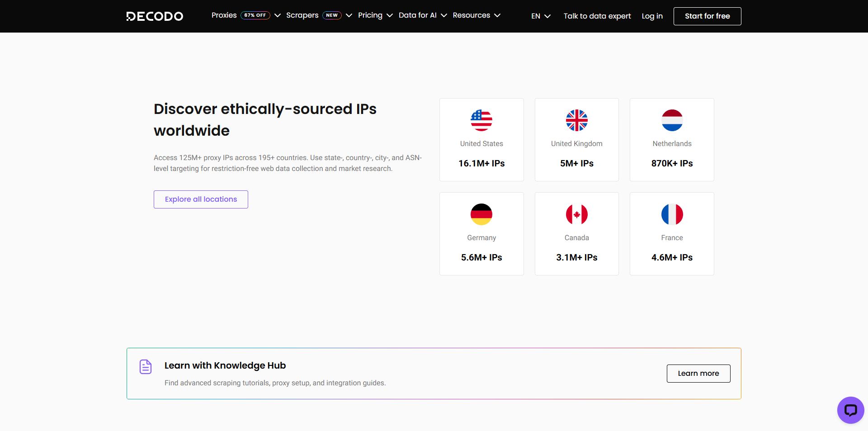Click the Netherlands flag icon

pos(672,120)
